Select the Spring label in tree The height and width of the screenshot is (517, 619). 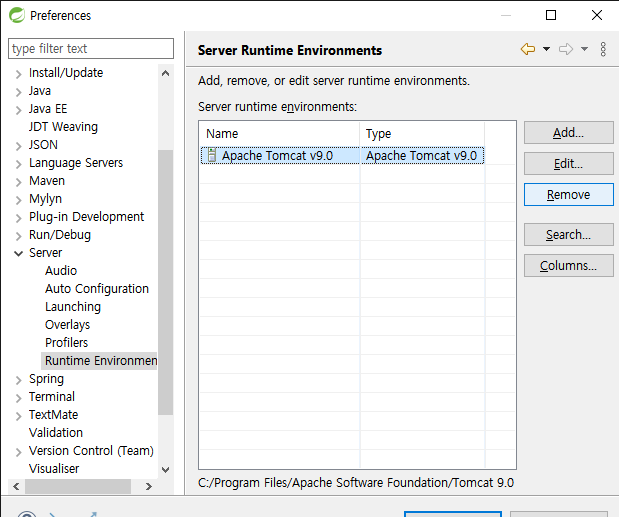pyautogui.click(x=46, y=379)
